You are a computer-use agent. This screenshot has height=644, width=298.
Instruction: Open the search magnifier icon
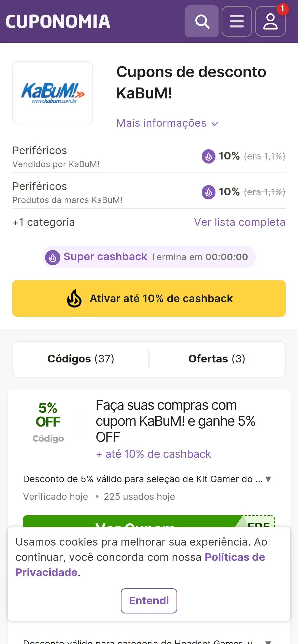(201, 21)
